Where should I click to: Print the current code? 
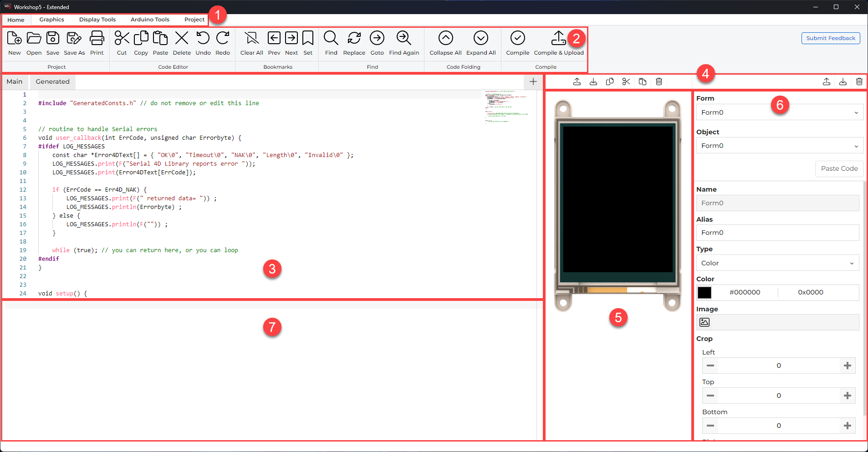97,43
